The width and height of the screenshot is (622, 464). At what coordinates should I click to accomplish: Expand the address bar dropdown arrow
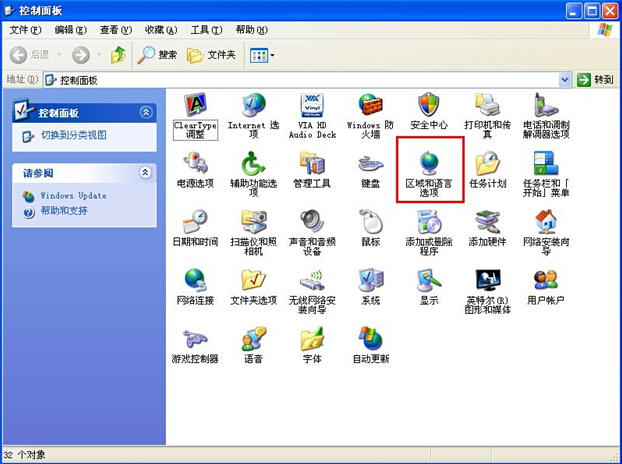click(x=565, y=80)
